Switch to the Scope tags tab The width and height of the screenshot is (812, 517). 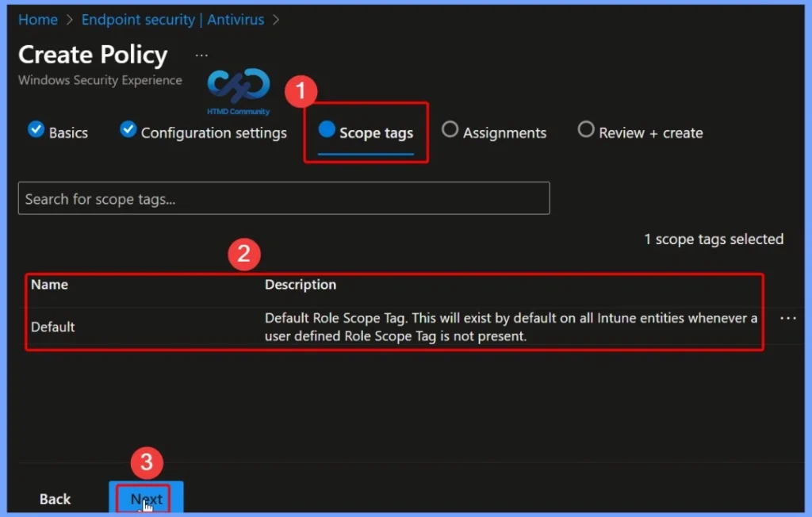375,133
